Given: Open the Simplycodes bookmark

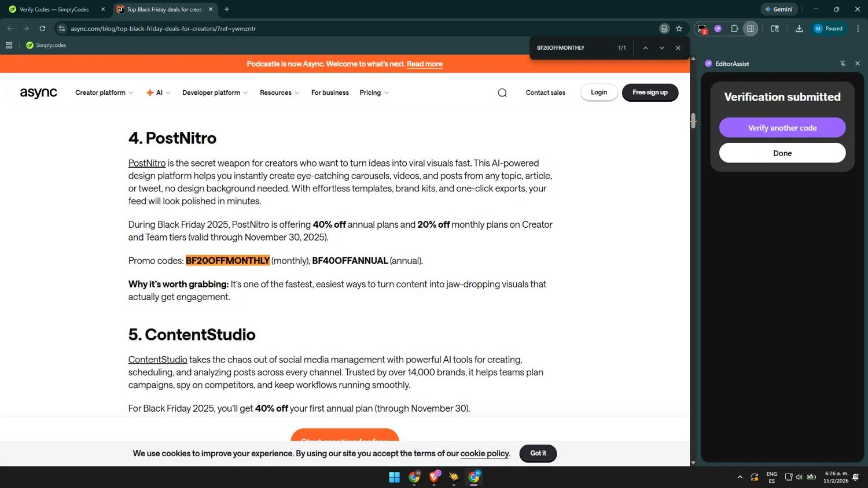Looking at the screenshot, I should [x=46, y=45].
